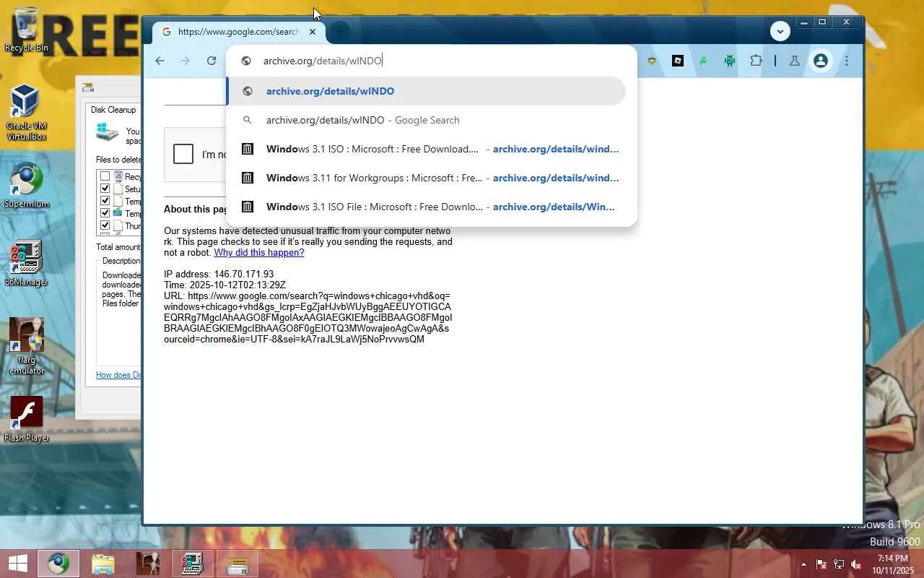Select the Supermium desktop shortcut

(x=27, y=186)
